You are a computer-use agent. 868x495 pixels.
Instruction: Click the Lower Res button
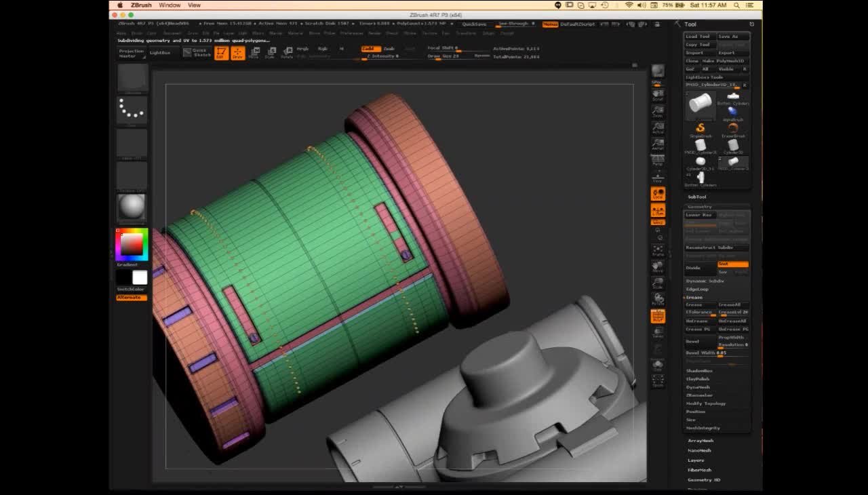click(x=700, y=215)
